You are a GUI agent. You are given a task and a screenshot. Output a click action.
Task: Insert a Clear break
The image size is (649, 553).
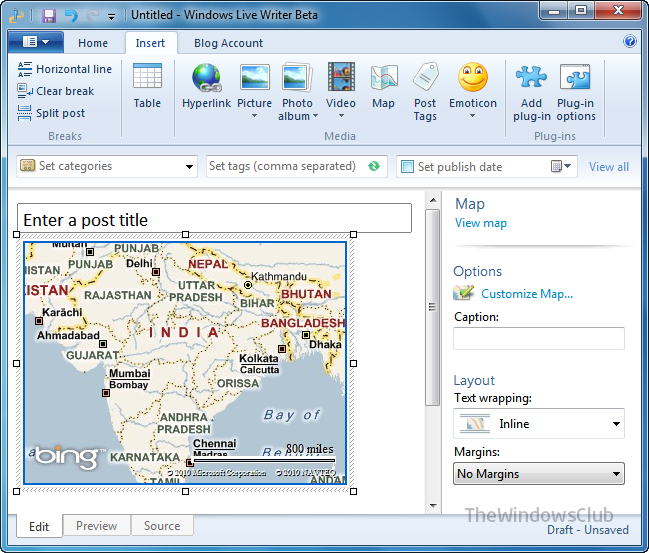click(x=55, y=91)
